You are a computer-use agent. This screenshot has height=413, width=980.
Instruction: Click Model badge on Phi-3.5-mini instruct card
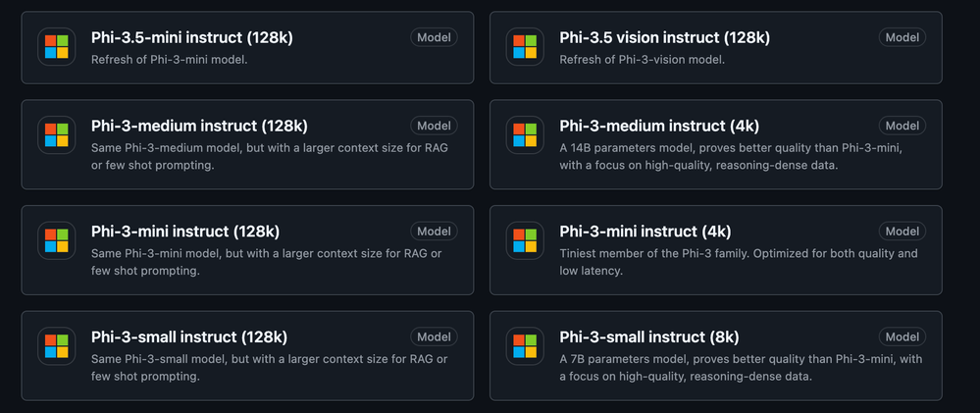click(x=434, y=37)
